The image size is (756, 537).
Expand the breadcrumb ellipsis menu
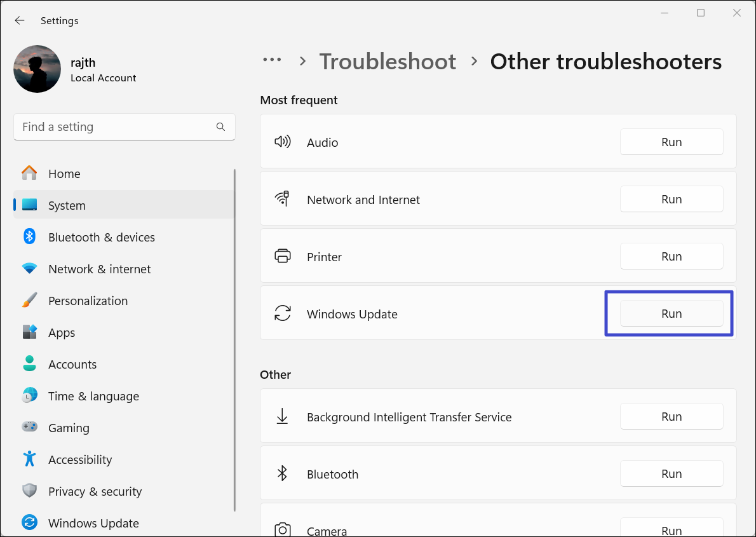(272, 60)
